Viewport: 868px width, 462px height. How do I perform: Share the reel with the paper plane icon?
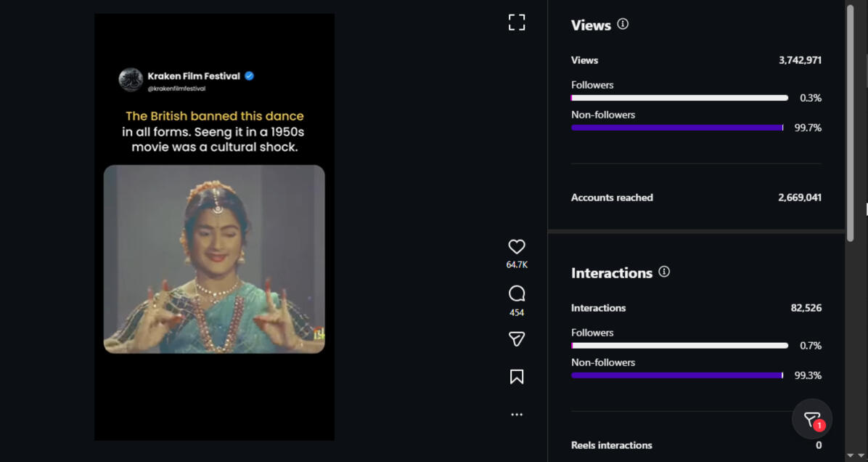coord(517,339)
